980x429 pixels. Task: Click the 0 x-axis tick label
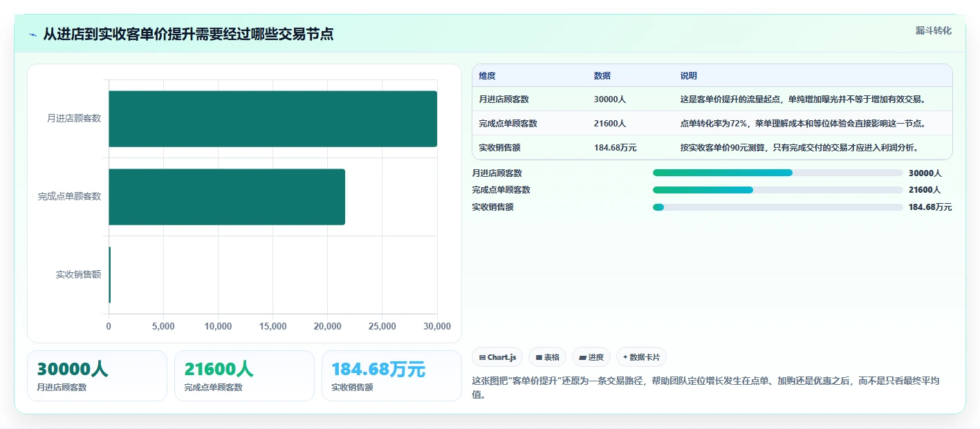coord(109,326)
